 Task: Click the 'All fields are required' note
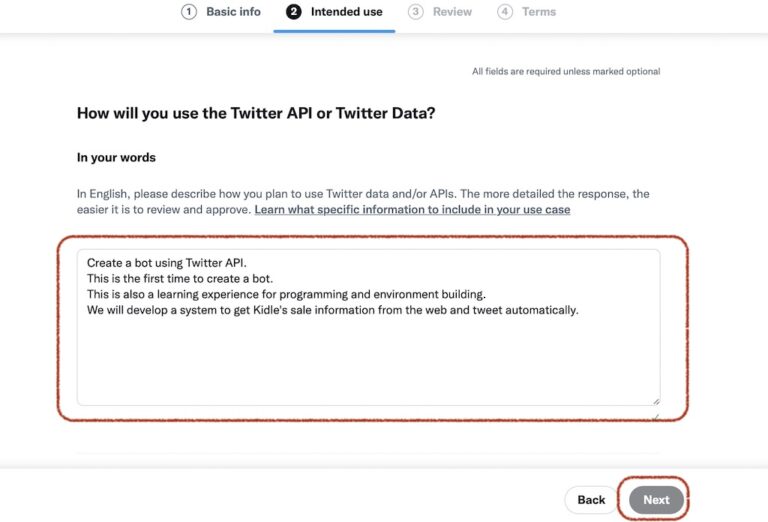pyautogui.click(x=565, y=71)
